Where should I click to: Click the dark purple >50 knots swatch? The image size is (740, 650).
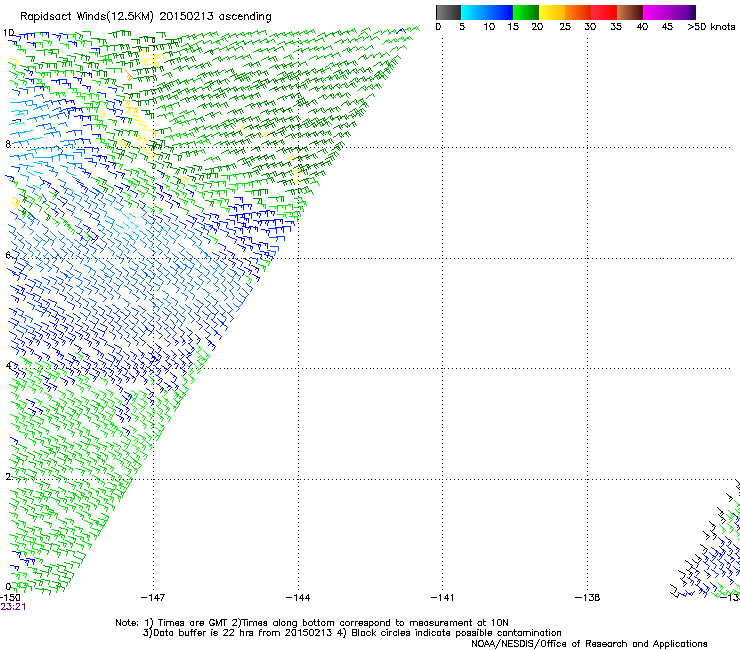click(x=693, y=12)
